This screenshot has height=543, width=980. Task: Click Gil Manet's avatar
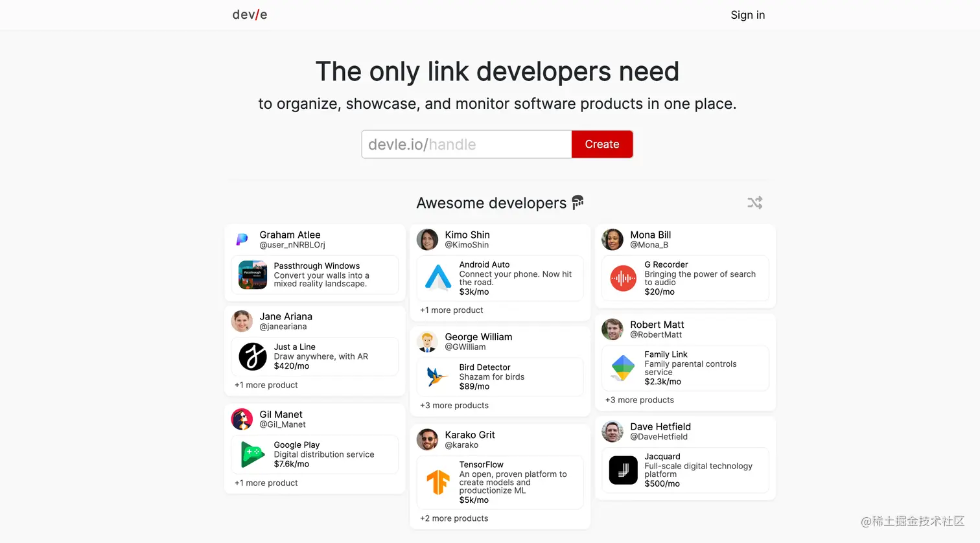[x=242, y=419]
